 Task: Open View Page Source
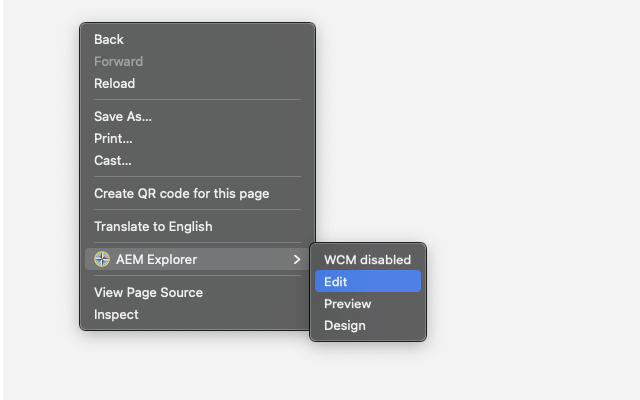pyautogui.click(x=197, y=293)
